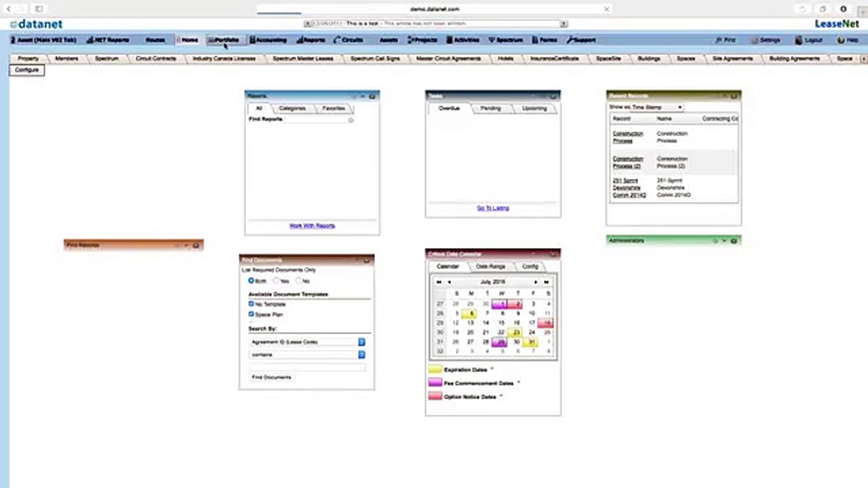
Task: Select the Config tab in the calendar widget
Action: [x=530, y=266]
